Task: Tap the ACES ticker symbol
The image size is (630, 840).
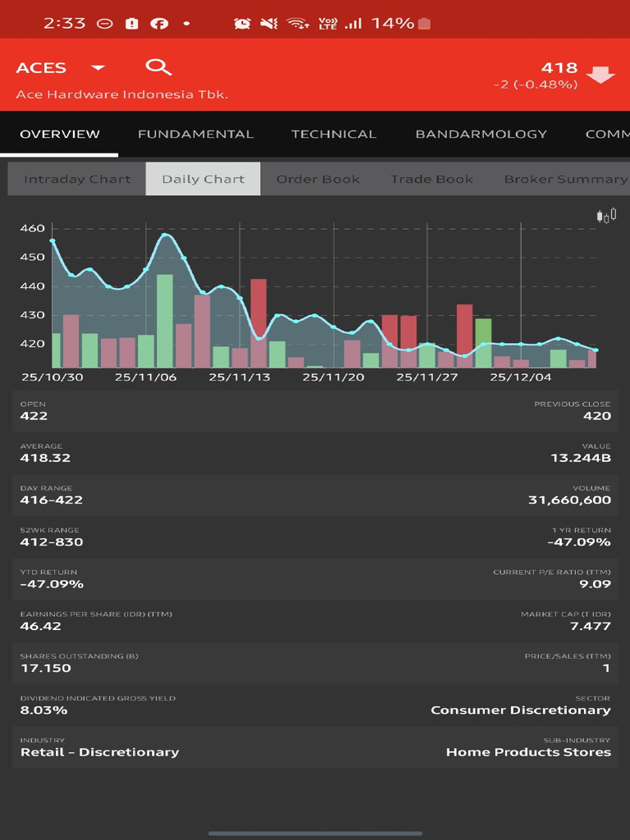Action: pos(41,67)
